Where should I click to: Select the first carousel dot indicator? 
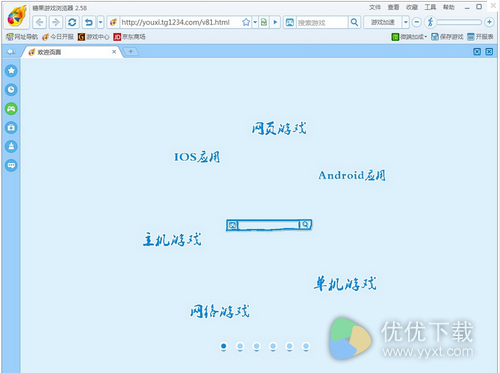[x=224, y=346]
